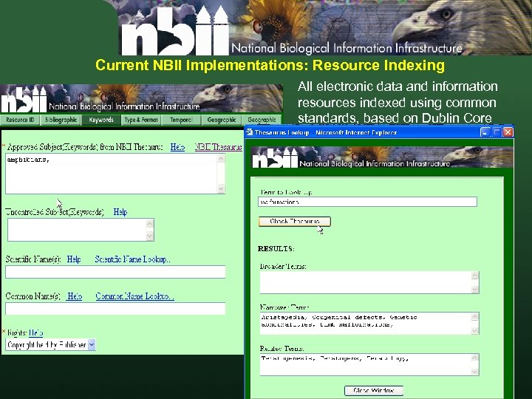The width and height of the screenshot is (532, 399).
Task: Open the Type & Format tab
Action: coord(141,120)
